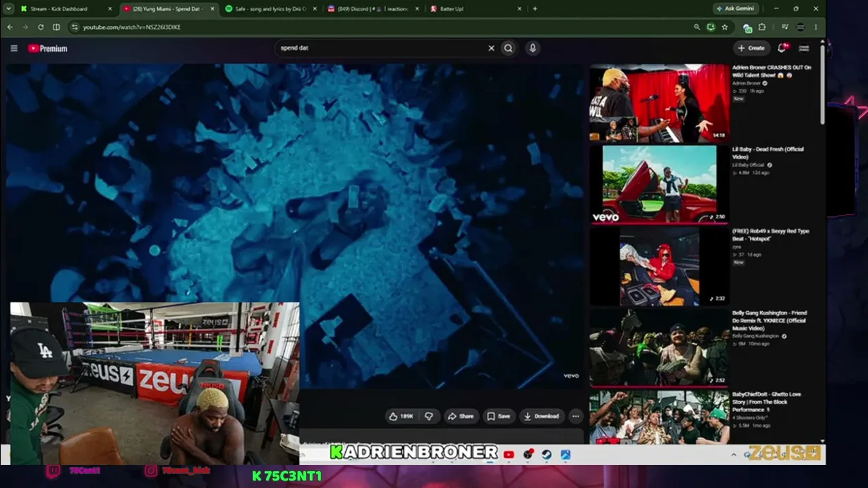Click the 'spend dat' search field
This screenshot has height=488, width=868.
(x=380, y=48)
